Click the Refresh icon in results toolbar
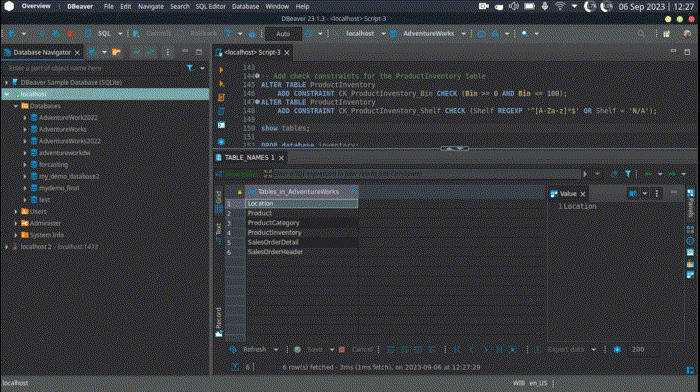 pos(233,350)
